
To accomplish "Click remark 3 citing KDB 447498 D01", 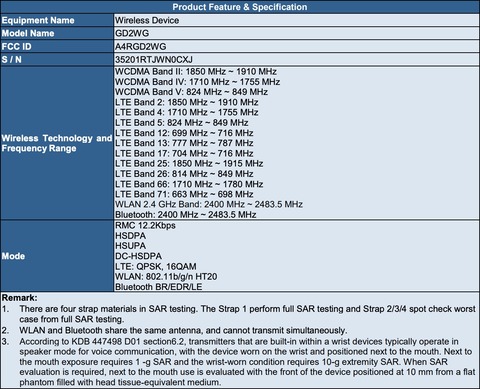I will coord(239,362).
